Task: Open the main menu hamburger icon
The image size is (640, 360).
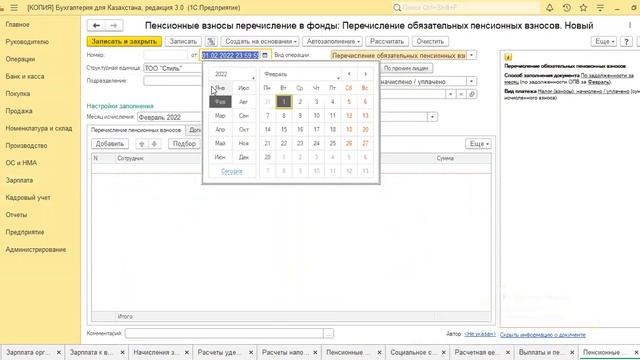Action: point(14,8)
